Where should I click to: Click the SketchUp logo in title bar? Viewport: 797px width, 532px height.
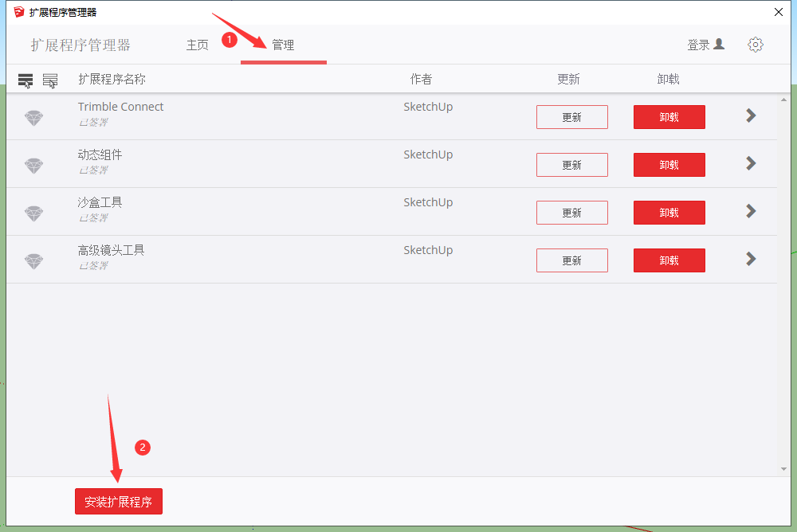[x=19, y=12]
